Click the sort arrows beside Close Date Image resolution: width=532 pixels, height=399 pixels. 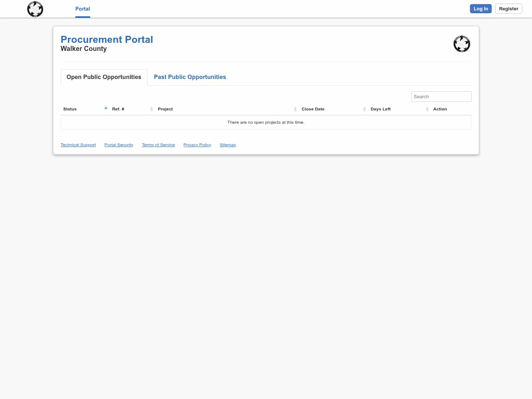pyautogui.click(x=364, y=109)
